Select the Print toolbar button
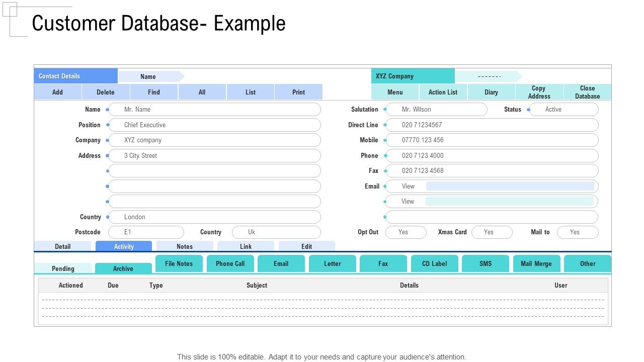This screenshot has width=644, height=362. pyautogui.click(x=298, y=92)
